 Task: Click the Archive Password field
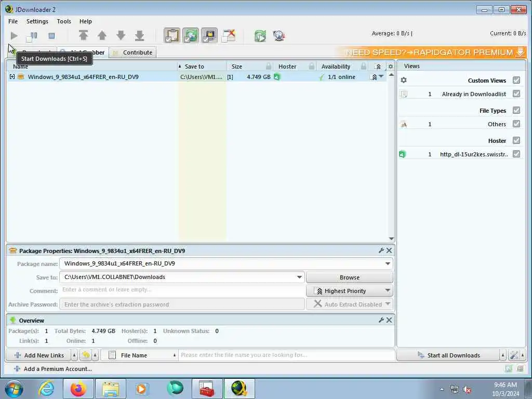pyautogui.click(x=182, y=304)
